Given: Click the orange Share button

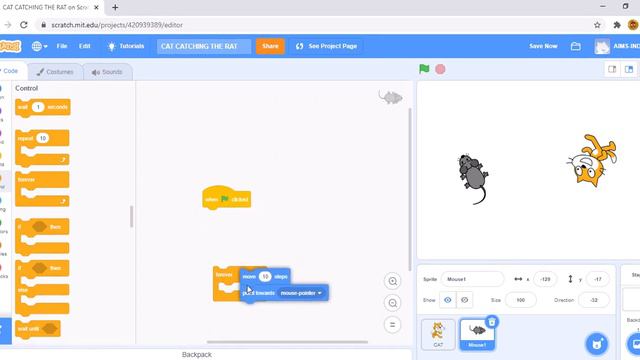Looking at the screenshot, I should coord(270,46).
